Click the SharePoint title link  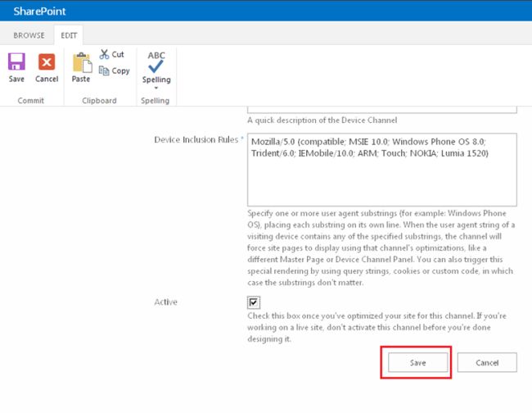coord(39,11)
